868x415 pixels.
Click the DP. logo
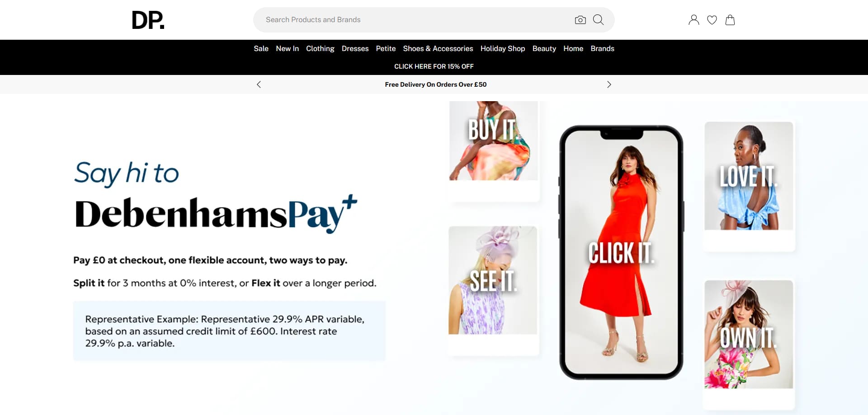pos(148,20)
